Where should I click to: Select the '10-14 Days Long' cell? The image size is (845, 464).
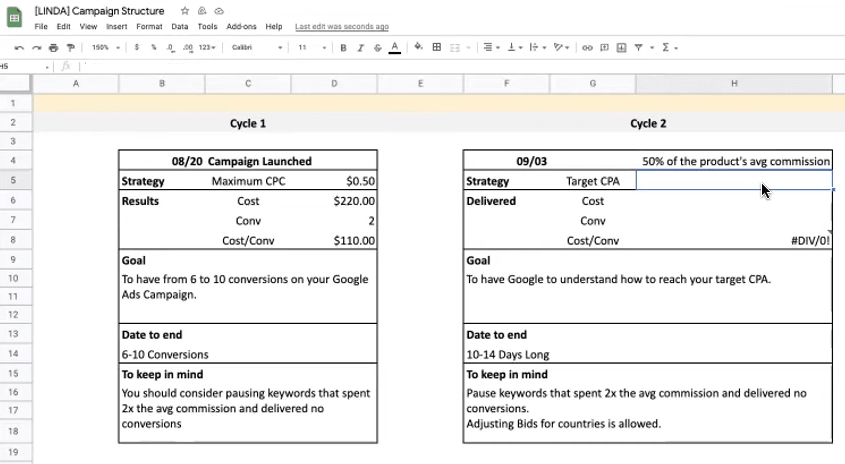648,355
